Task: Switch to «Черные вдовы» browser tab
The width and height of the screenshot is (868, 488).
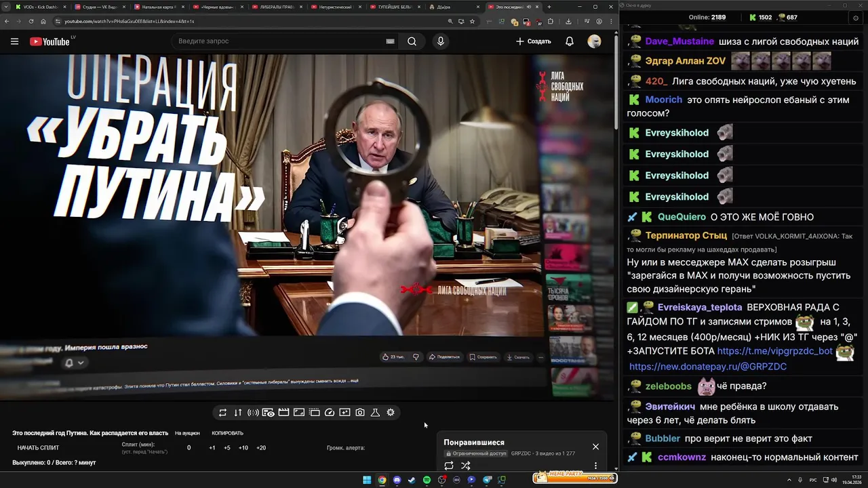Action: 218,7
